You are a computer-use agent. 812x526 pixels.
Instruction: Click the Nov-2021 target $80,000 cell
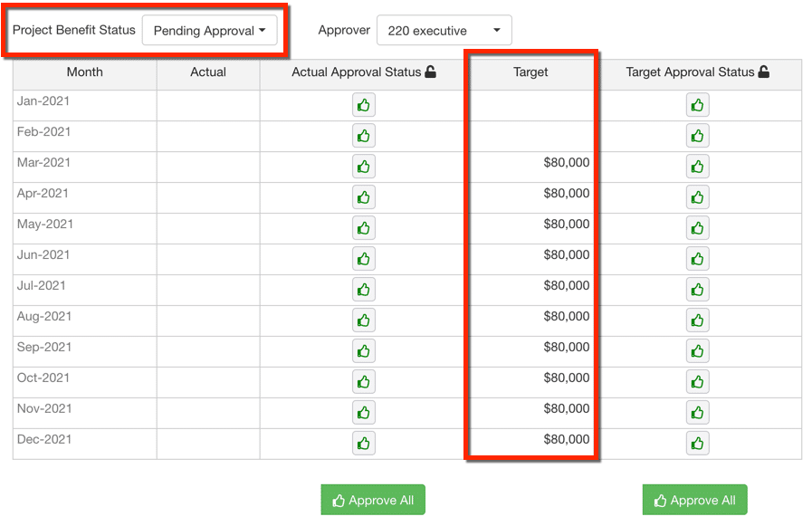pyautogui.click(x=530, y=413)
